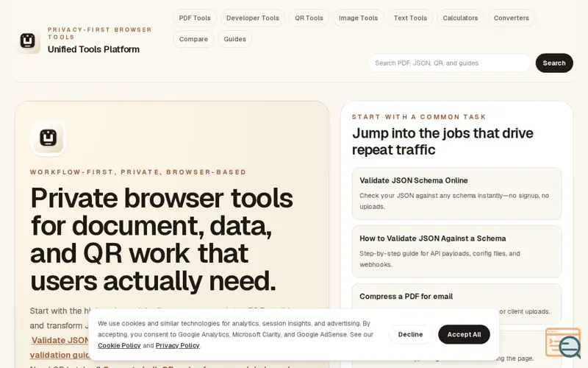Screen dimensions: 588x368
Task: Open How to Validate JSON Against a Schema guide
Action: 456,252
